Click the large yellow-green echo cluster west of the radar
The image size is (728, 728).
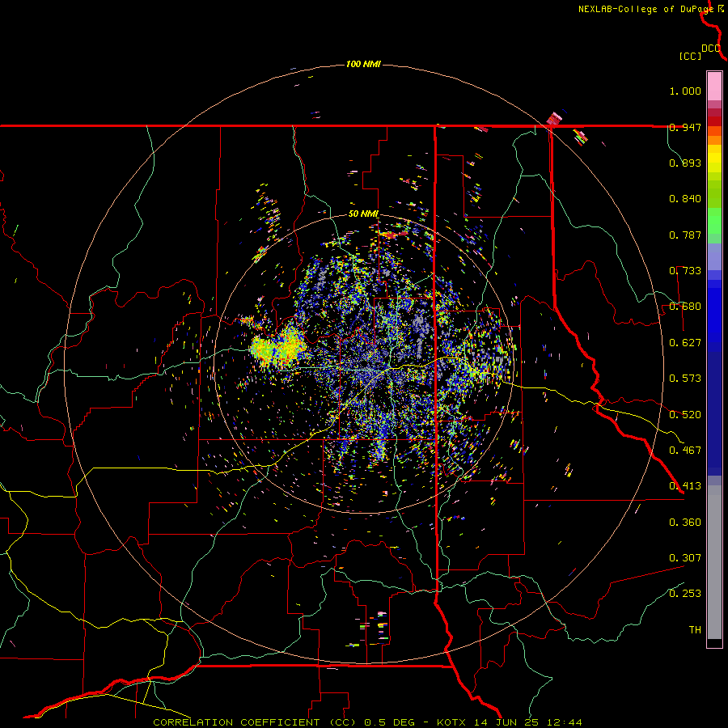278,349
